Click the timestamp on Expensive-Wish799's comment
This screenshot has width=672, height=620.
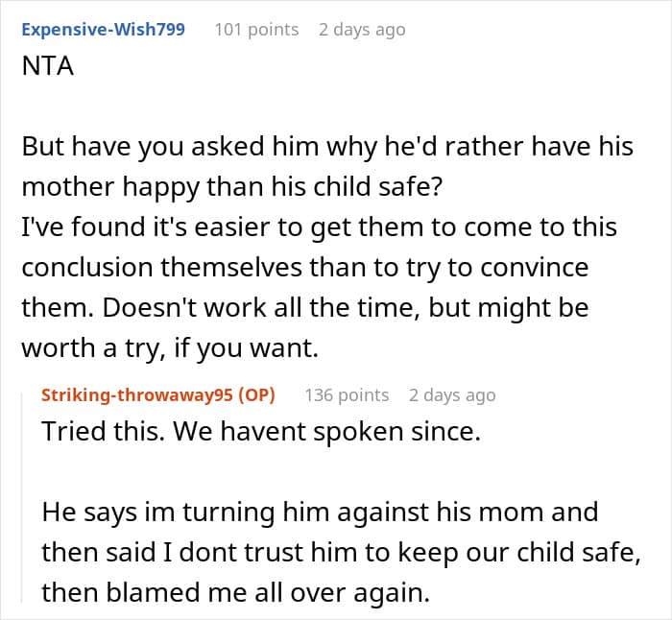(x=362, y=30)
